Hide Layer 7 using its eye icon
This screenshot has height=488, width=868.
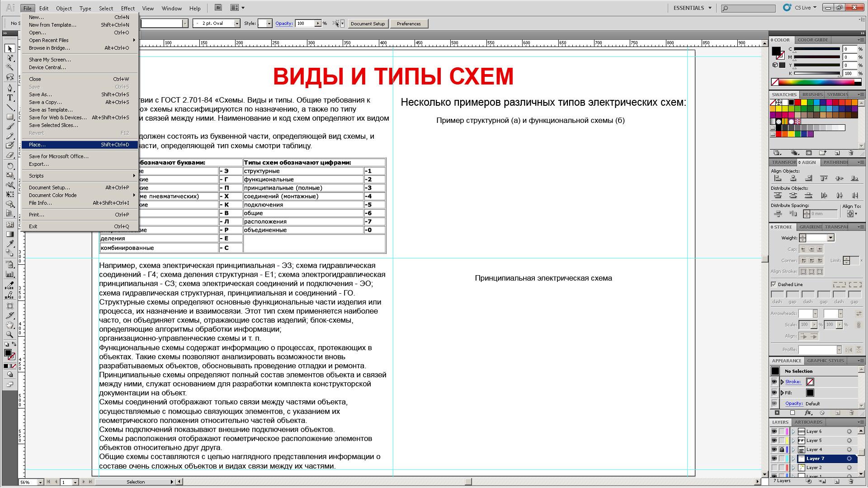tap(774, 459)
